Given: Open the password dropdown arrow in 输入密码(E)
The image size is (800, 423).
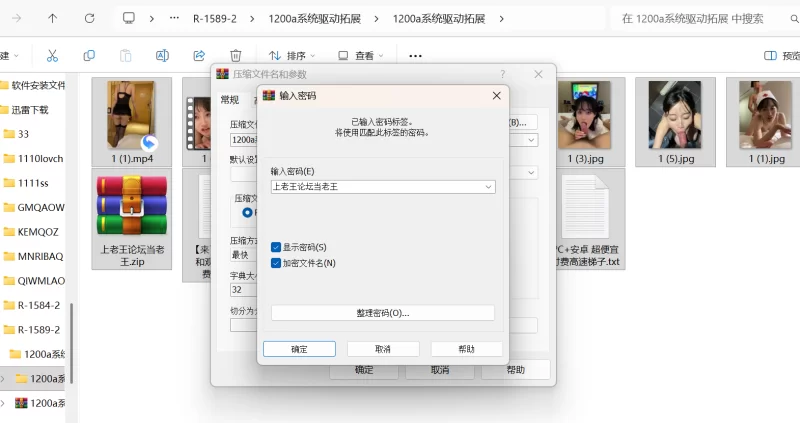Looking at the screenshot, I should click(488, 187).
